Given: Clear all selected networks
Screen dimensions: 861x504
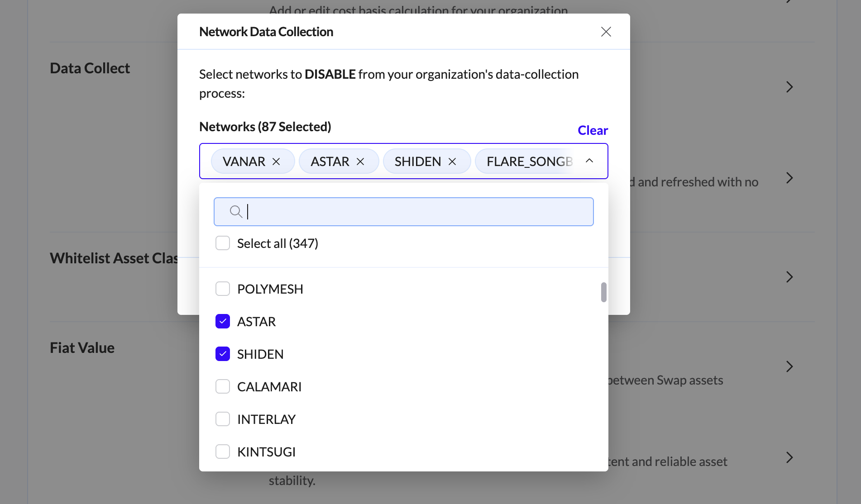Looking at the screenshot, I should pyautogui.click(x=592, y=130).
